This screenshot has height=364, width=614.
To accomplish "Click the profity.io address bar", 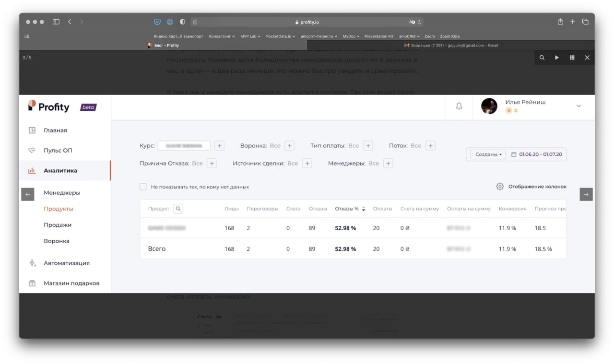I will pos(307,22).
